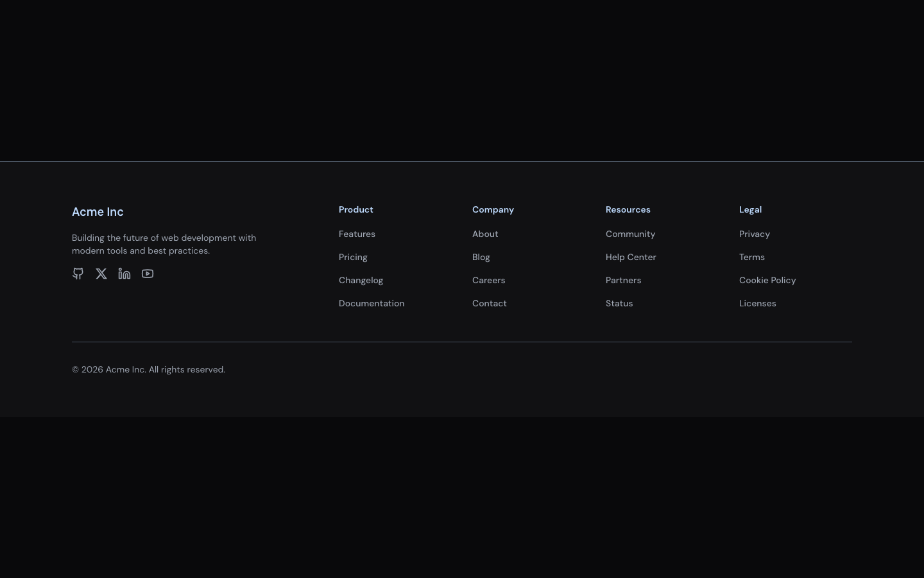View the Terms page
The height and width of the screenshot is (578, 924).
[751, 257]
